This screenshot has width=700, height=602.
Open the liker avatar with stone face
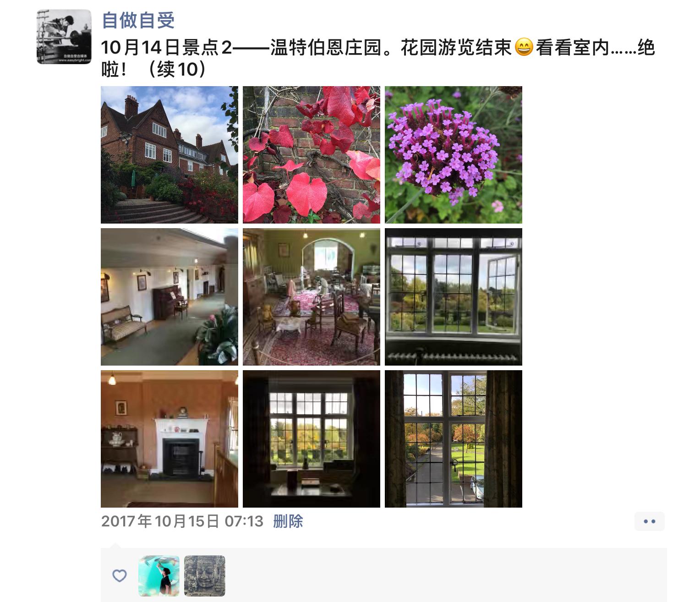(x=205, y=576)
